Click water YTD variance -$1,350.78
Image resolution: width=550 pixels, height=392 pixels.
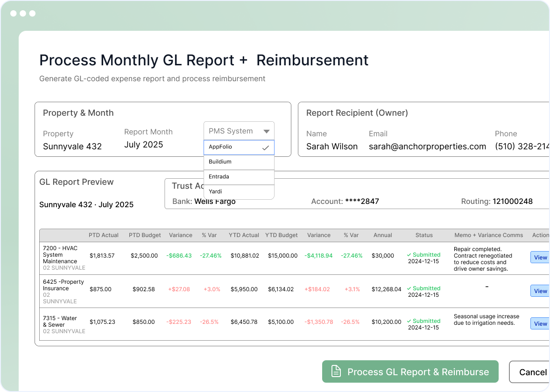[318, 322]
